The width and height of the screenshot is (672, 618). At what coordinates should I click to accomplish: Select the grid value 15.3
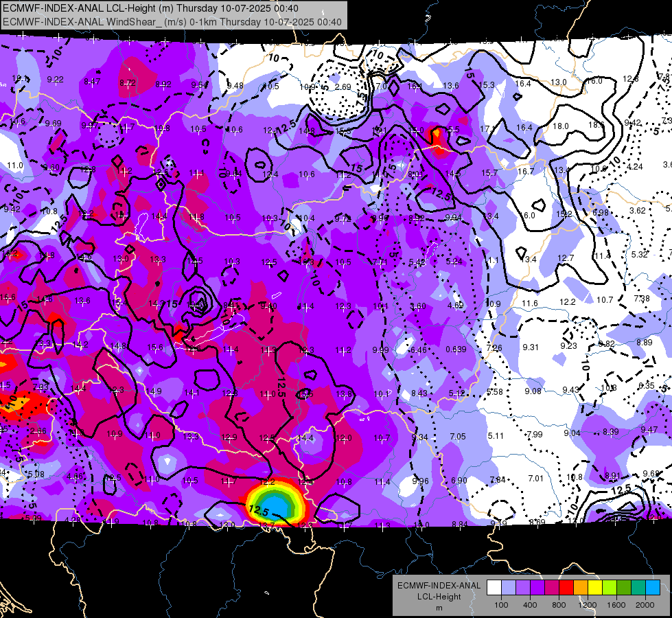[x=487, y=85]
